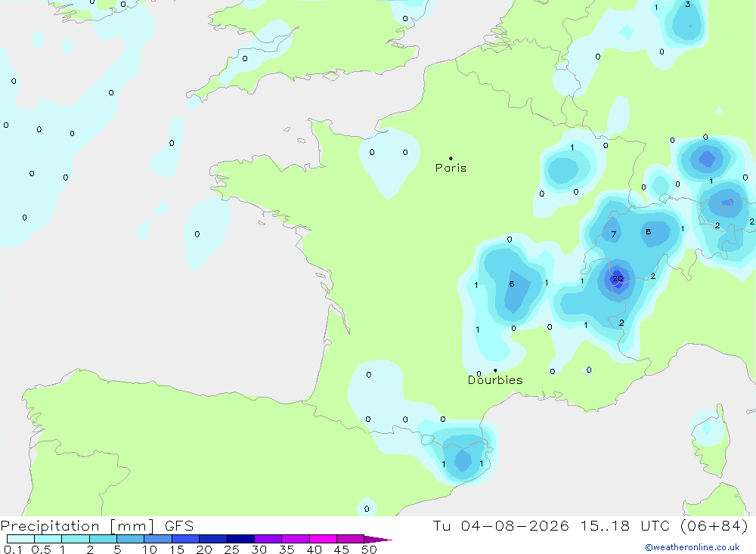Pick the 35–40 mm legend color swatch
Screen dimensions: 756x554
click(x=296, y=539)
